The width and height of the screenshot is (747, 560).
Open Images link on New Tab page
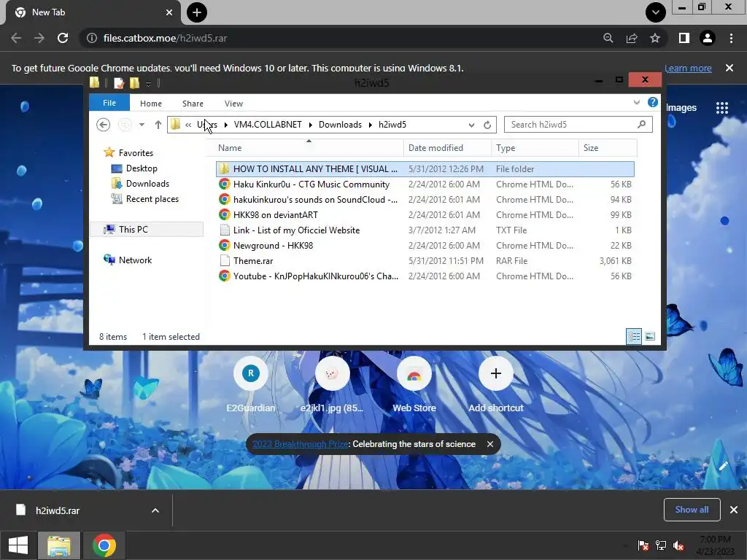click(x=681, y=108)
